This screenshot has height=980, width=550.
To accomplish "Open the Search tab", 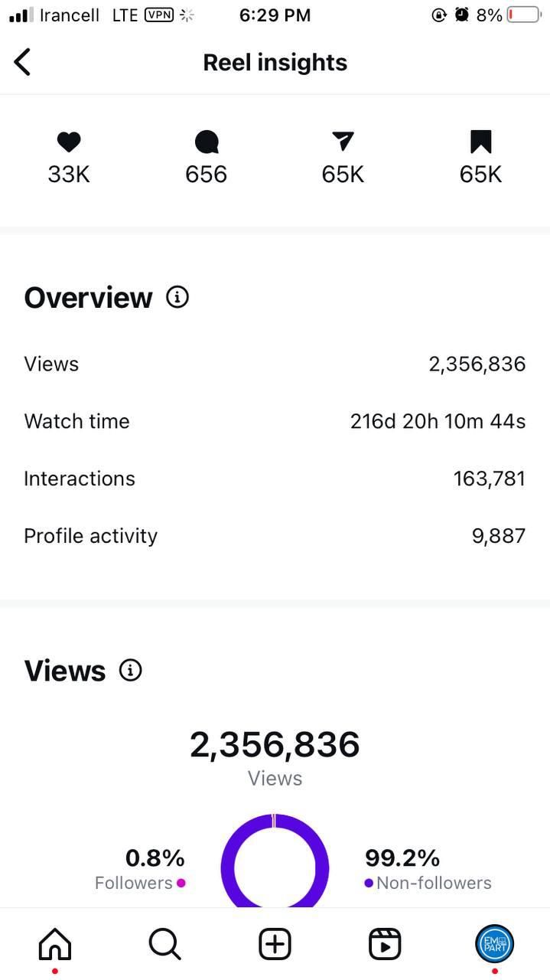I will [x=164, y=944].
